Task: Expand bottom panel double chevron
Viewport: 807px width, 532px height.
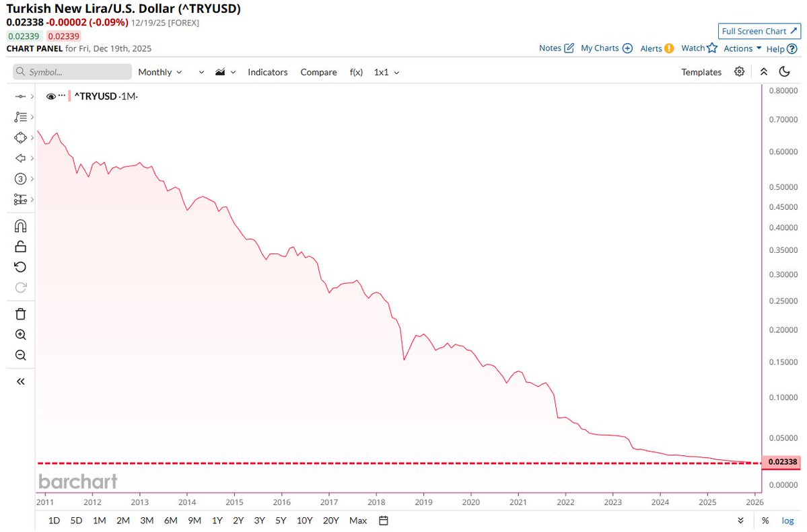Action: click(x=740, y=521)
